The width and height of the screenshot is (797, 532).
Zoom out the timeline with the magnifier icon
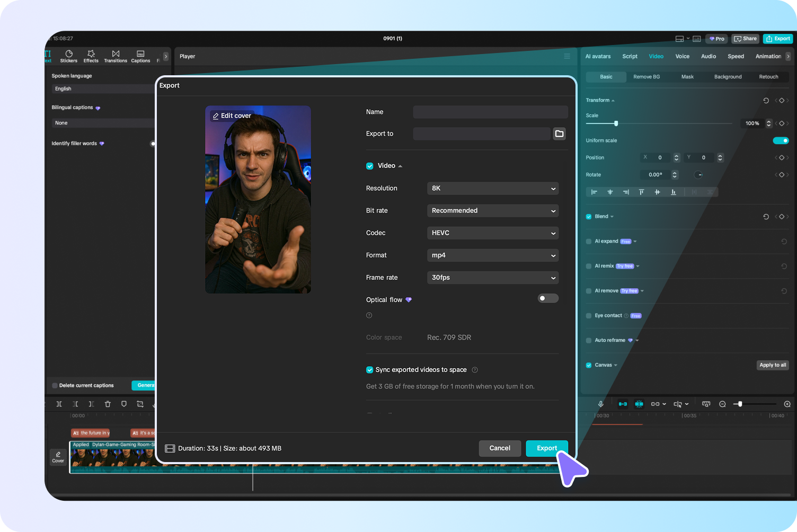tap(722, 404)
